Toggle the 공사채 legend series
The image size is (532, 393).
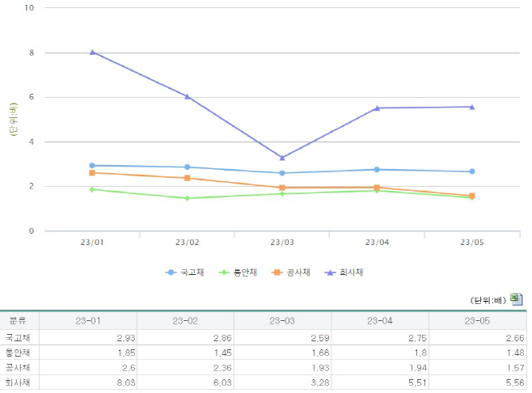click(291, 273)
